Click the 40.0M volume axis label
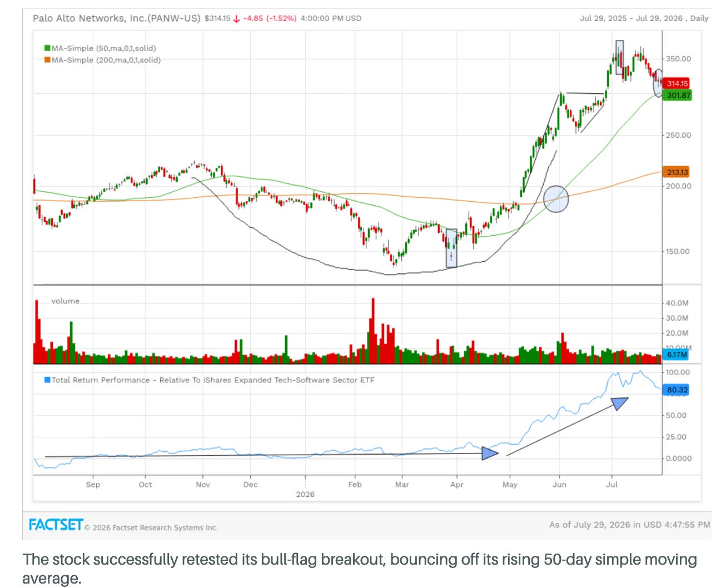The height and width of the screenshot is (588, 716). (677, 303)
